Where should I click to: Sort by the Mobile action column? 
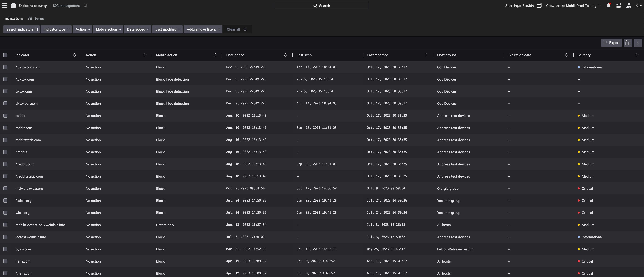tap(215, 55)
